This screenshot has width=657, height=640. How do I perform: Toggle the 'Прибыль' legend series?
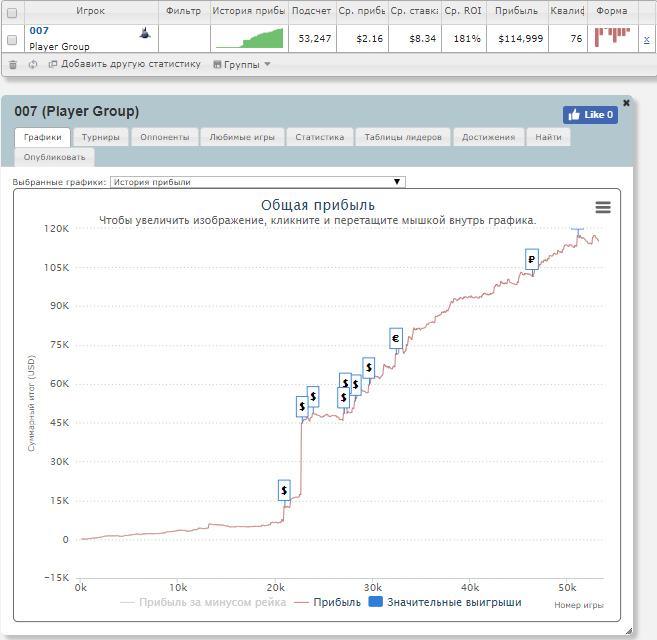(x=328, y=602)
